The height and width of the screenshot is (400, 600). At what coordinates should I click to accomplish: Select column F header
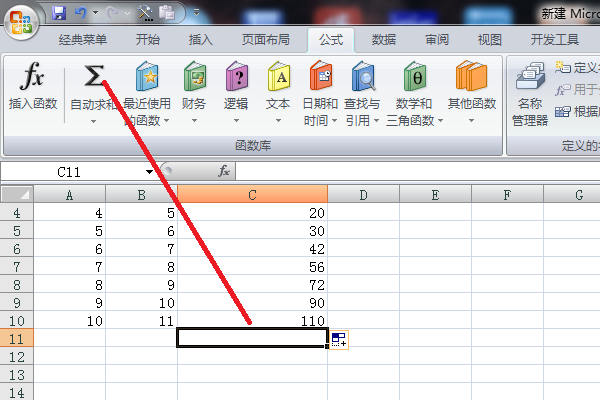[x=507, y=194]
